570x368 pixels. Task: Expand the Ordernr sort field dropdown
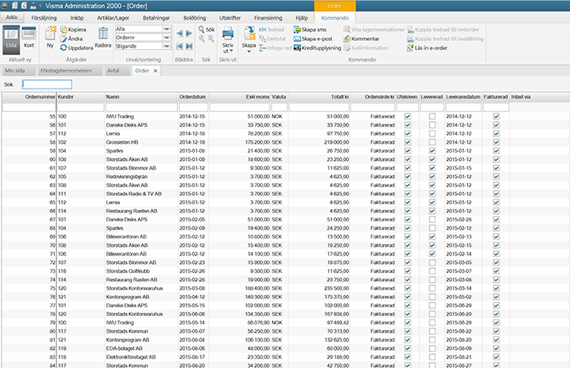click(166, 37)
